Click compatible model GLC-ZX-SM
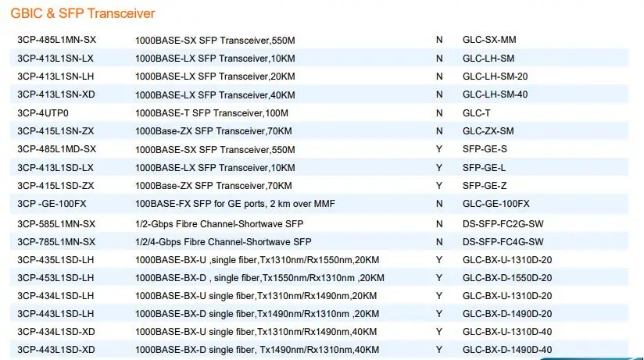Viewport: 644px width, 360px height. (488, 131)
